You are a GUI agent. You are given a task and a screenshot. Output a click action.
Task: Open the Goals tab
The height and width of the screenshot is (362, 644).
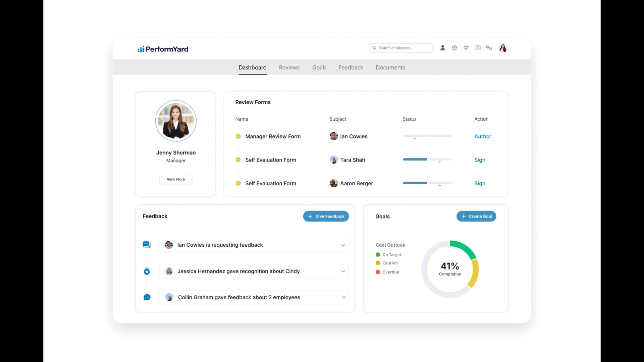pos(319,67)
